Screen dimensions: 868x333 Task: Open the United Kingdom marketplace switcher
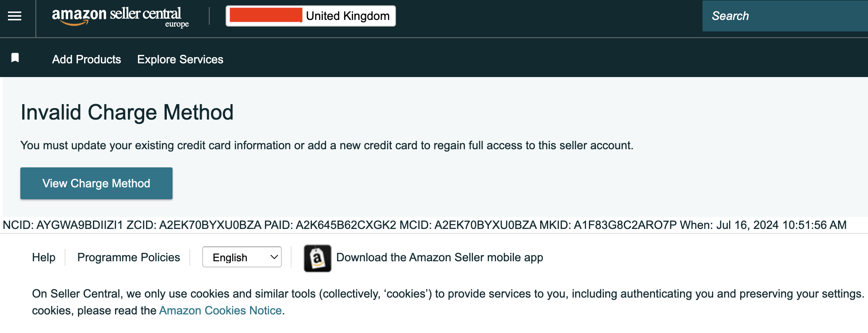311,16
